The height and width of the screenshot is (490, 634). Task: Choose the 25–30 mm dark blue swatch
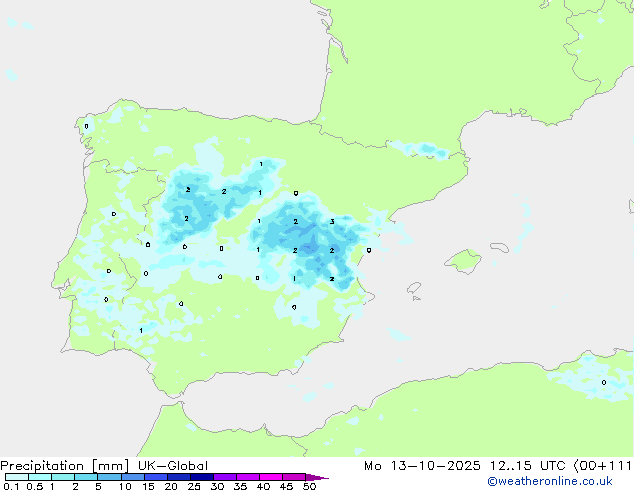tap(201, 477)
